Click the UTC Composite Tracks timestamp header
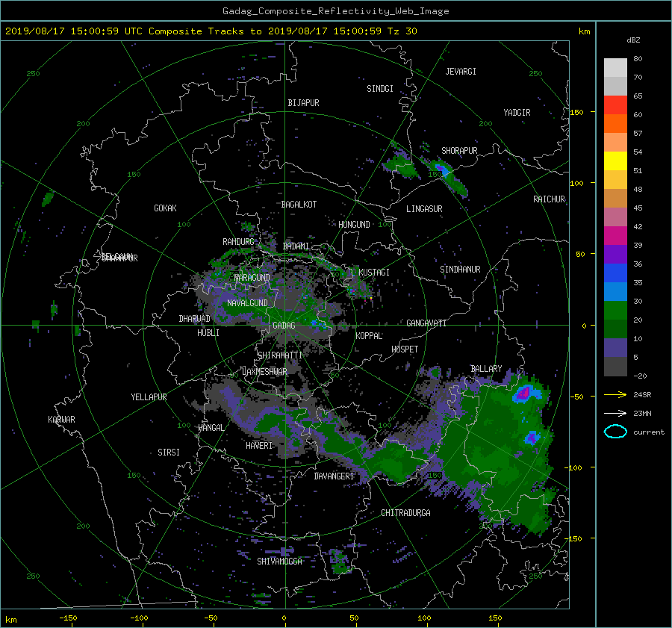The image size is (672, 628). pos(211,31)
